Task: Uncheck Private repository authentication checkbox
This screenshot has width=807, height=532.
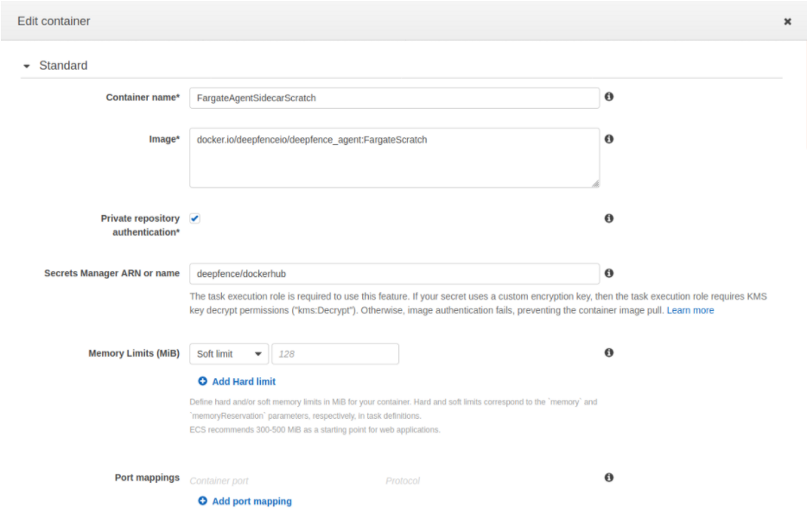Action: coord(195,218)
